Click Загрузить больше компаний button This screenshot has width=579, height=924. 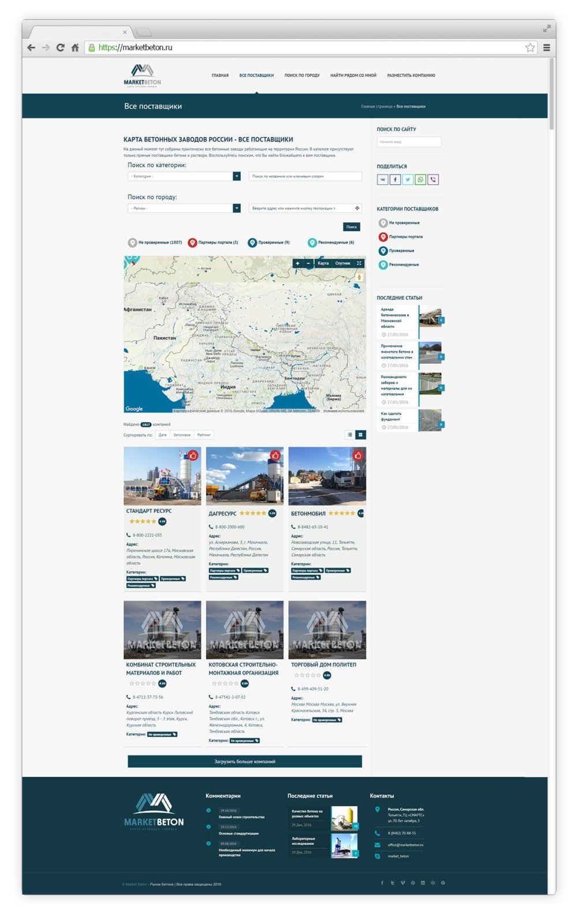coord(245,762)
